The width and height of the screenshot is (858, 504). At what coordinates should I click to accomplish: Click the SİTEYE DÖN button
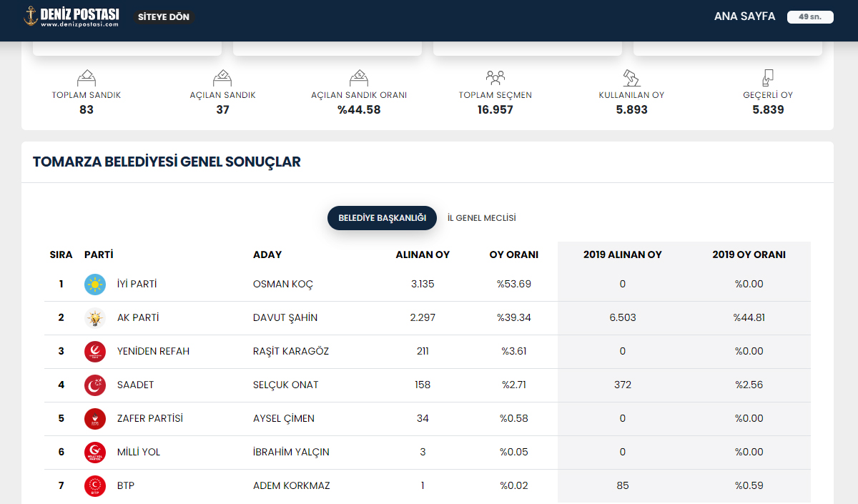164,16
